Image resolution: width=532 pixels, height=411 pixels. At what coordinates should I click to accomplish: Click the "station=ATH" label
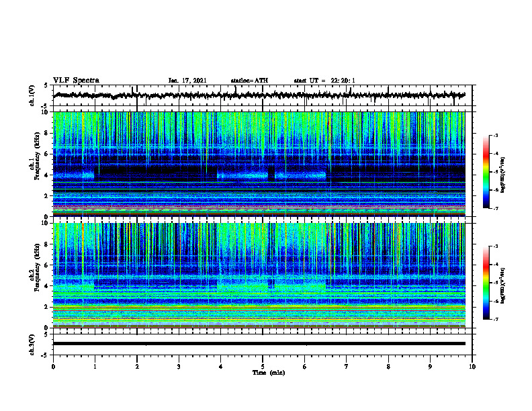click(249, 81)
